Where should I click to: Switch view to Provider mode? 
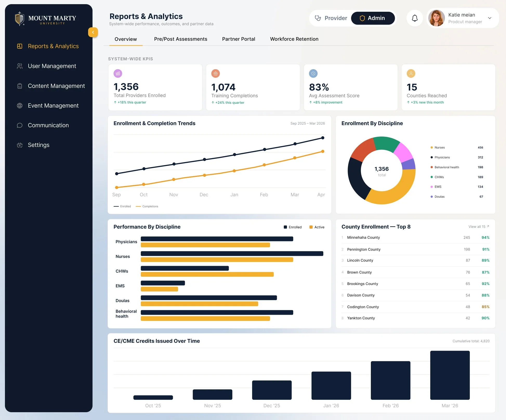[x=331, y=18]
